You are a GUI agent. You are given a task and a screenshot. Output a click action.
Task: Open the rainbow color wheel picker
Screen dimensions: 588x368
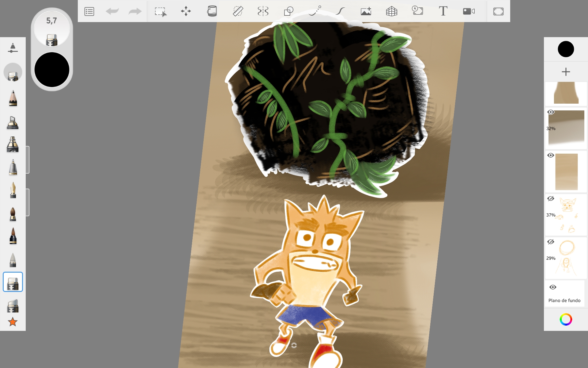coord(566,320)
